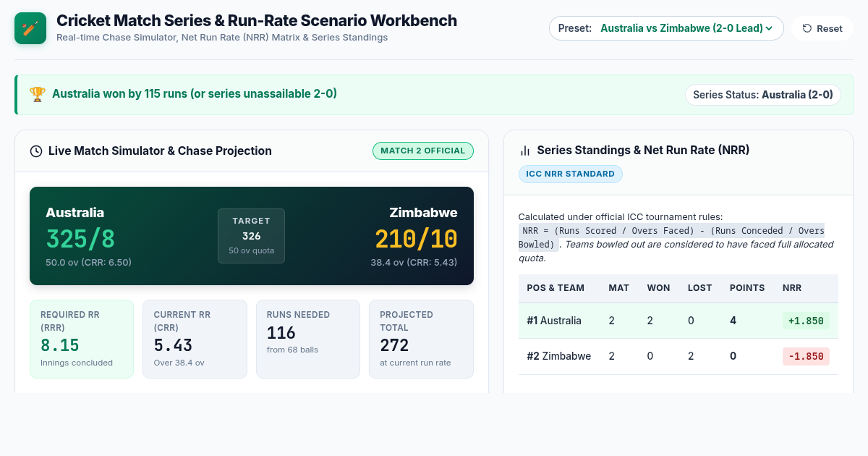Click the Reset button

coord(822,28)
